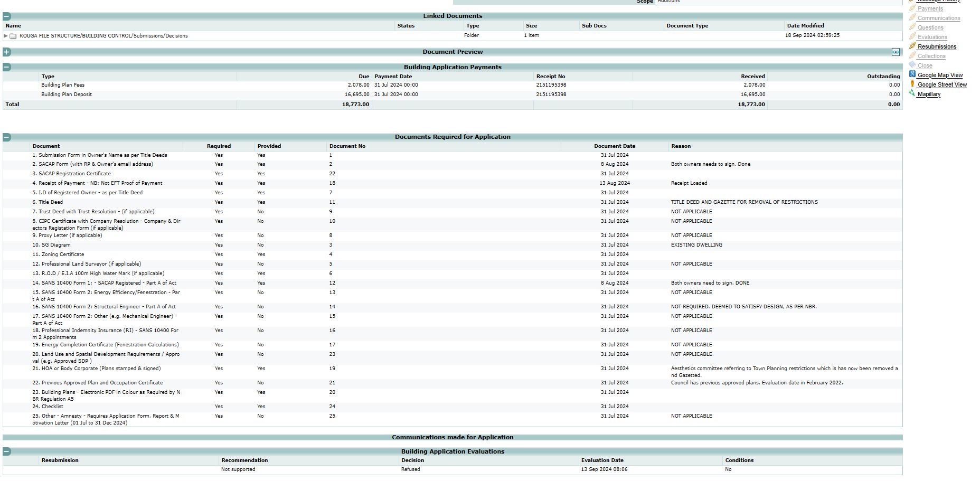
Task: Click '6. Title Deed' document row
Action: click(48, 202)
